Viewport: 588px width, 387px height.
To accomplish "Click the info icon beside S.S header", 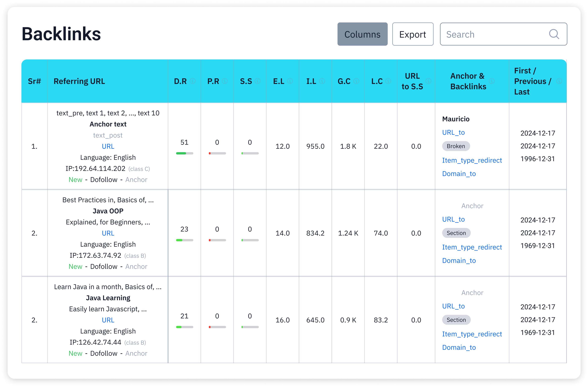I will (257, 81).
